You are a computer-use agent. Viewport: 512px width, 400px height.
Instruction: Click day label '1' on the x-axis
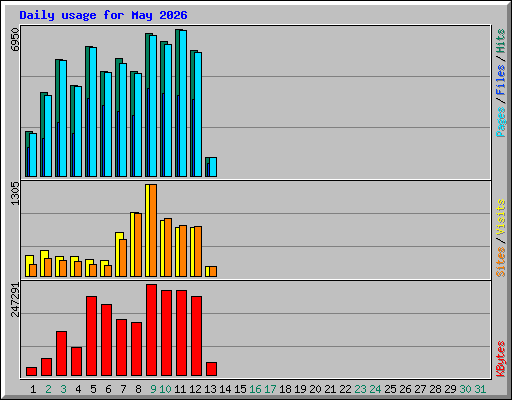[33, 389]
